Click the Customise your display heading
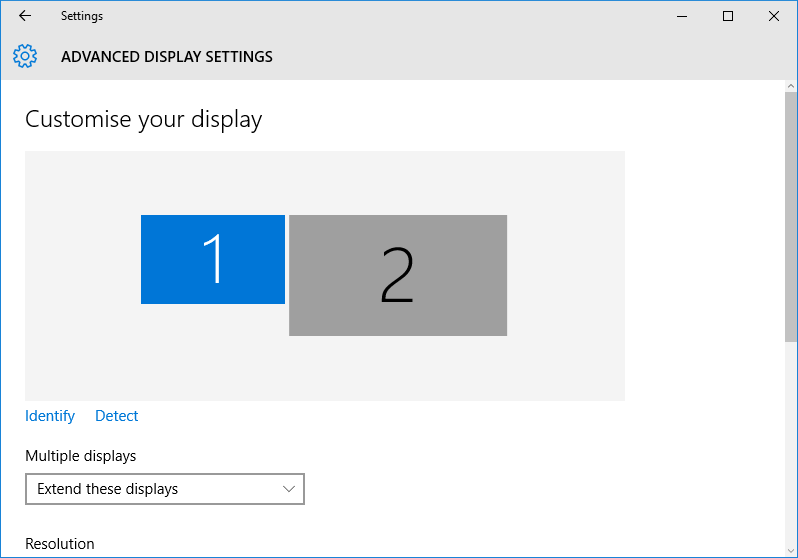The height and width of the screenshot is (558, 798). 143,119
